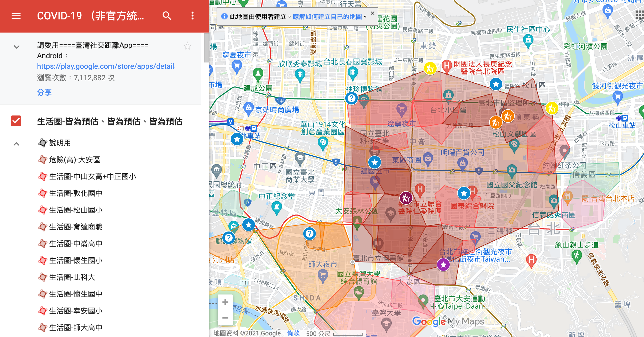Select 生活圈-中山女高+中正國小 item
The width and height of the screenshot is (644, 337).
[x=93, y=176]
